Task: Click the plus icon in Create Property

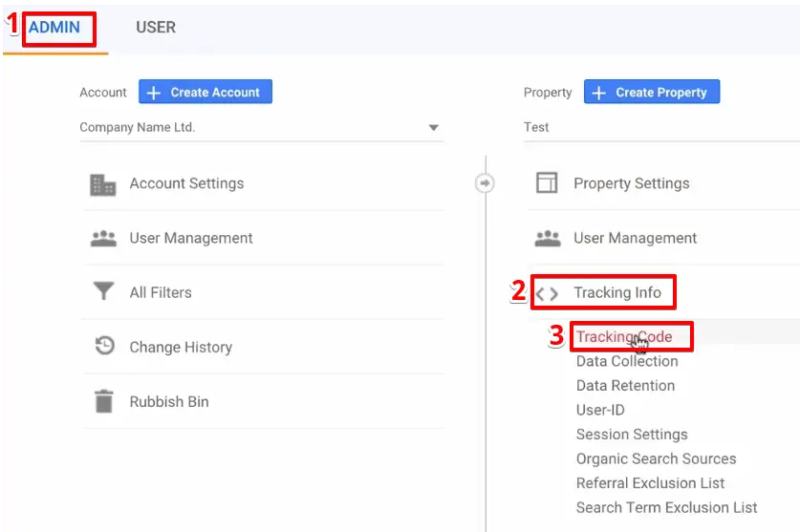Action: pyautogui.click(x=599, y=93)
